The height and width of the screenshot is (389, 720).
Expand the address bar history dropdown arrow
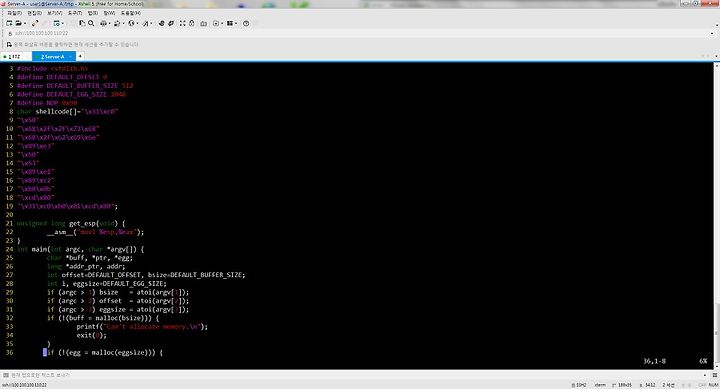click(712, 34)
